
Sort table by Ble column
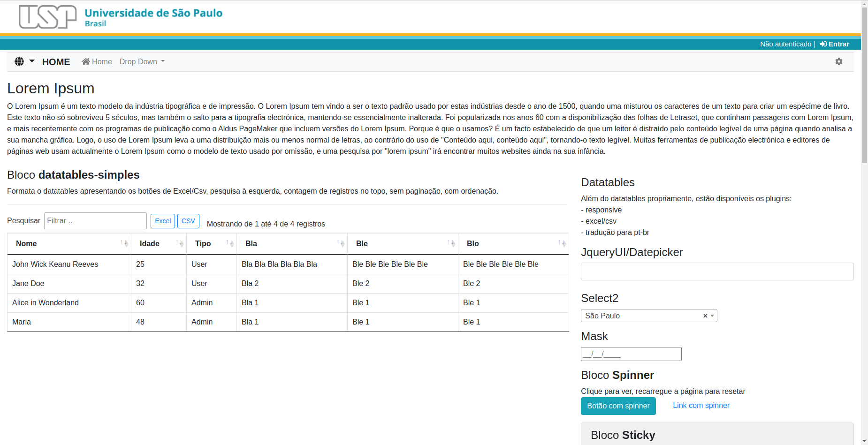(x=403, y=244)
